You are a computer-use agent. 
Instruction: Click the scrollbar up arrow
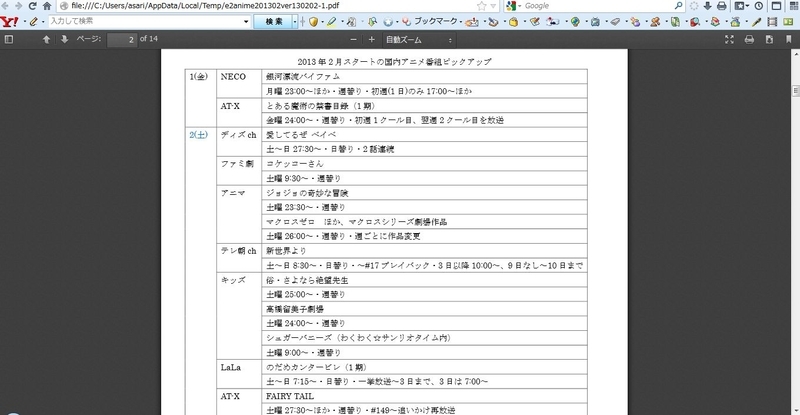click(x=795, y=53)
